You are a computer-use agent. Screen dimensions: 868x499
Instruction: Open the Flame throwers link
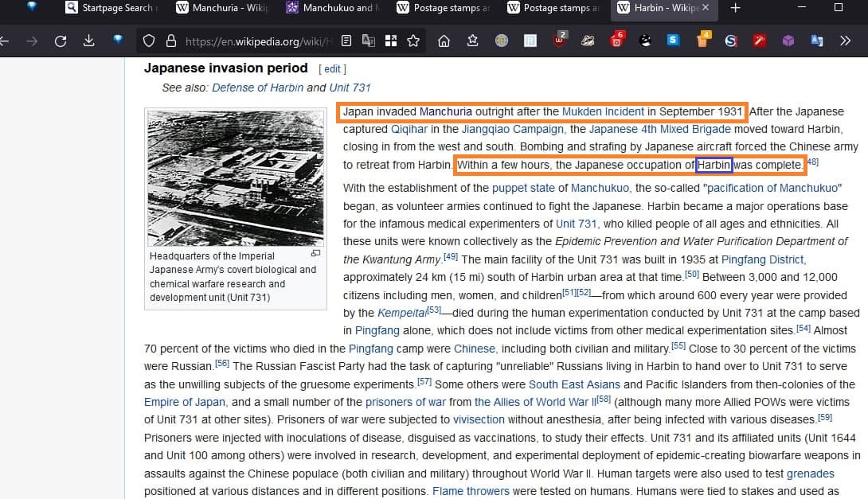pos(471,491)
